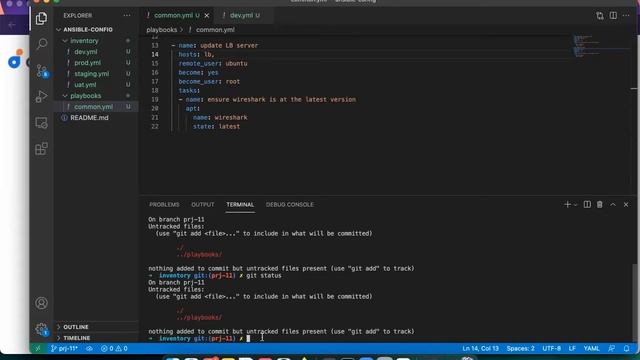Click the playbooks breadcrumb segment
The height and width of the screenshot is (360, 640).
[x=162, y=30]
